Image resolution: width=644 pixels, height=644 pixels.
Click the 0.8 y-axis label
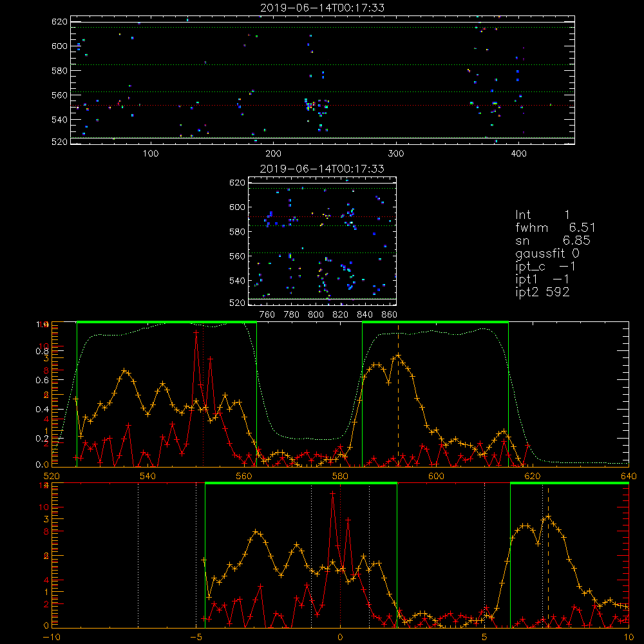pos(41,351)
